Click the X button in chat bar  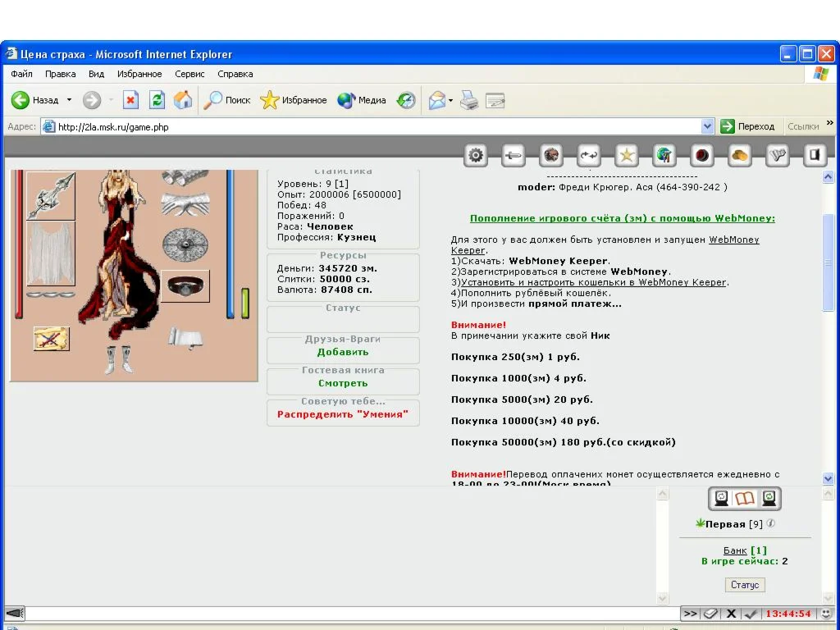[731, 614]
